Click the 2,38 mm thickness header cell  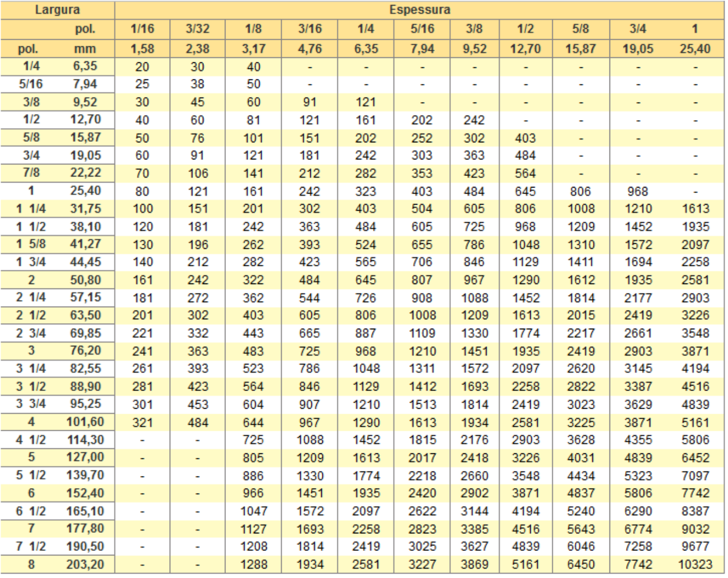[x=197, y=49]
